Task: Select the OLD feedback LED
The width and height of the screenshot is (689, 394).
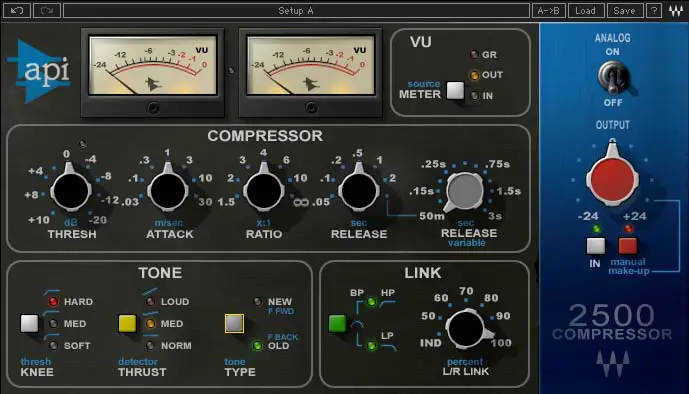Action: point(257,346)
